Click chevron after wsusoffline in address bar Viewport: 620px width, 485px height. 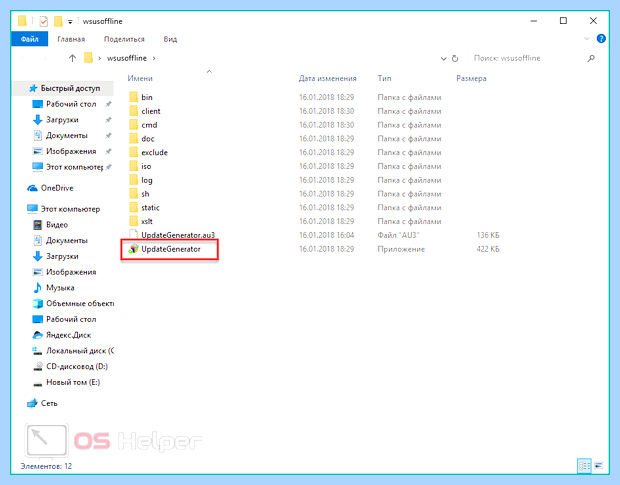[x=154, y=58]
